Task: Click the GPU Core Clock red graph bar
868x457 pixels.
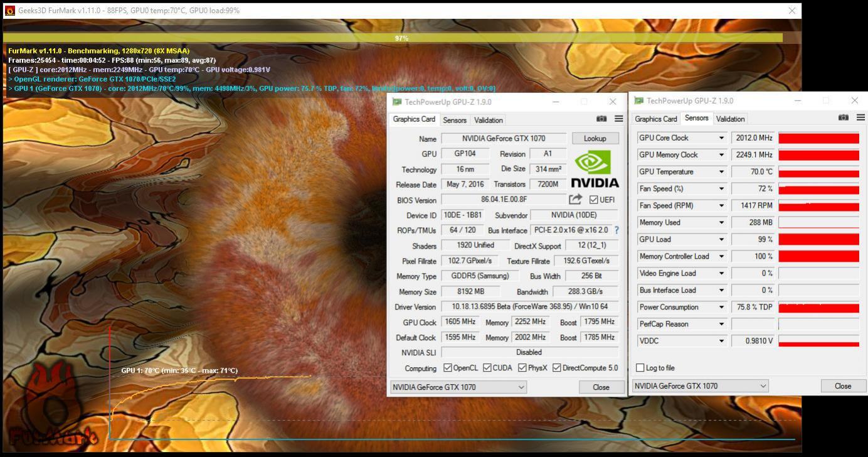Action: (x=818, y=138)
